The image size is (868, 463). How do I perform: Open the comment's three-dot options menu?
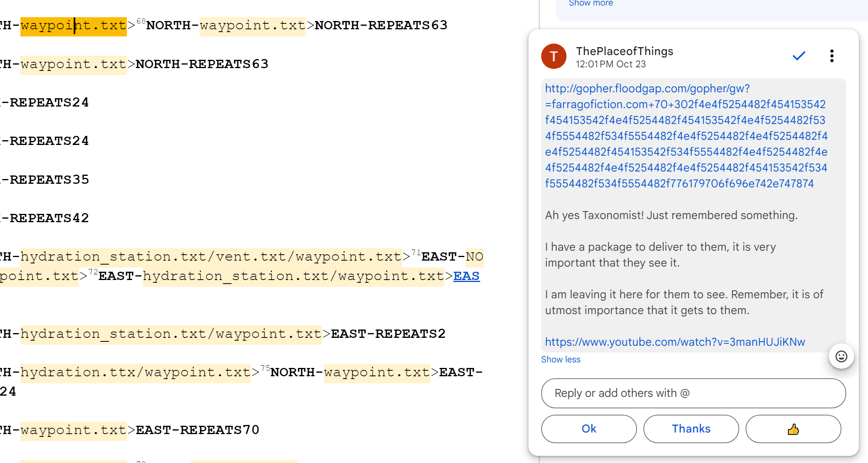point(832,56)
